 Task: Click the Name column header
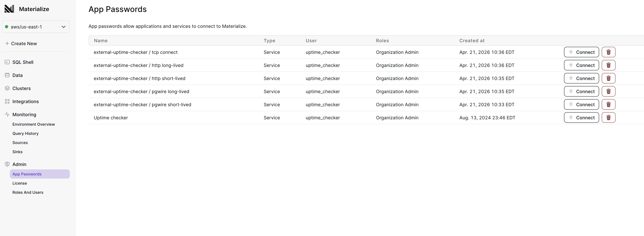point(101,40)
